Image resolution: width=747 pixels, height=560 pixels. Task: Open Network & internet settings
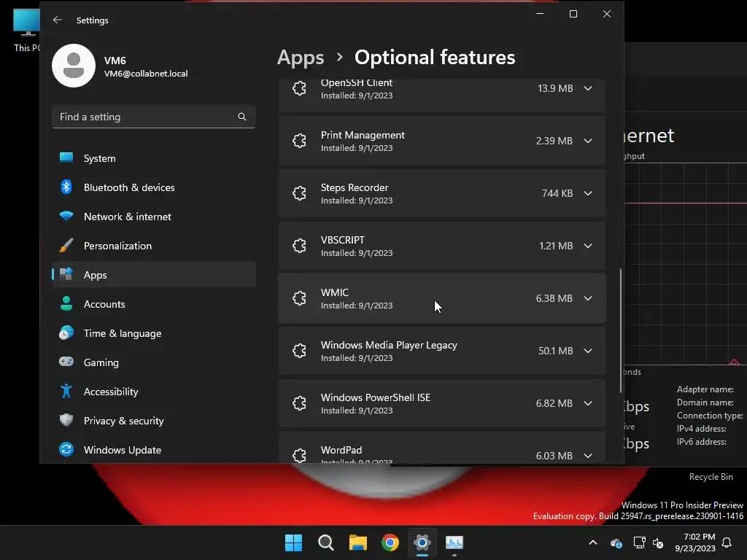153,217
